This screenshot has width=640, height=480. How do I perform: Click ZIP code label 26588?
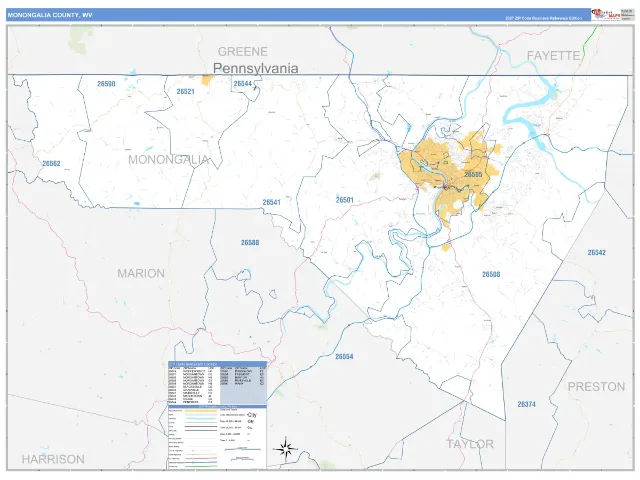coord(250,243)
